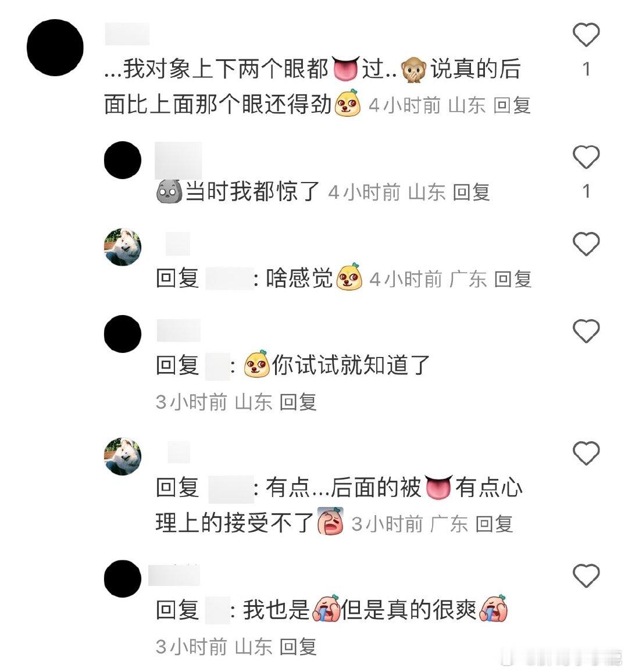The image size is (628, 672).
Task: Like the top comment from 山东 with heart icon
Action: pyautogui.click(x=586, y=34)
